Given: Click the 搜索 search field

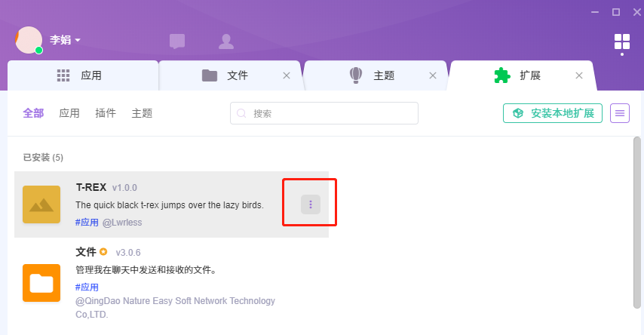Looking at the screenshot, I should pos(324,113).
